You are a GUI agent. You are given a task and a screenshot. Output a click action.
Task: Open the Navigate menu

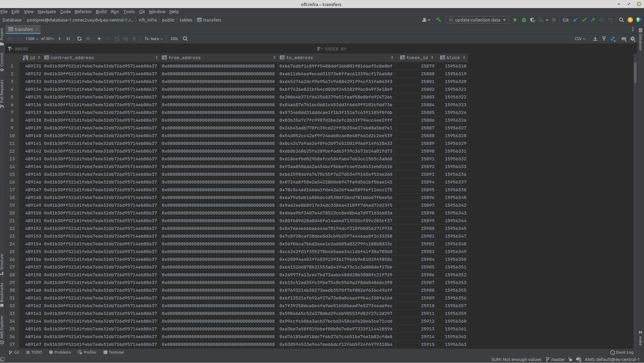[x=47, y=11]
